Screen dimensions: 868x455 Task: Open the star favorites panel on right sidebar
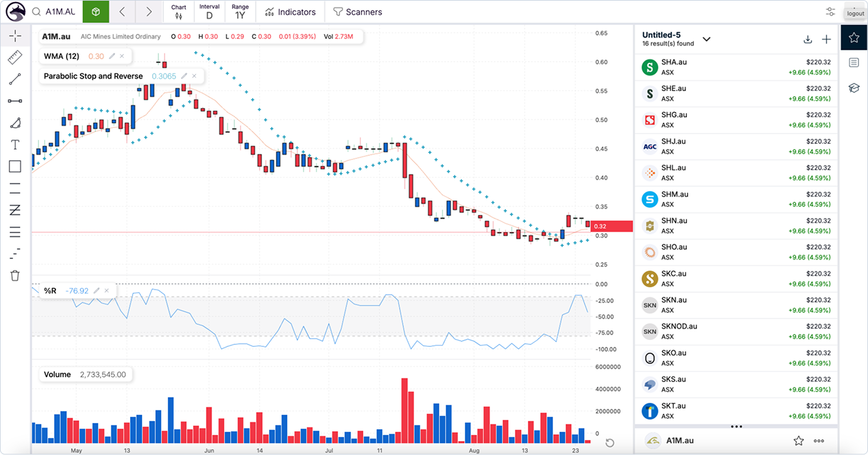tap(854, 37)
